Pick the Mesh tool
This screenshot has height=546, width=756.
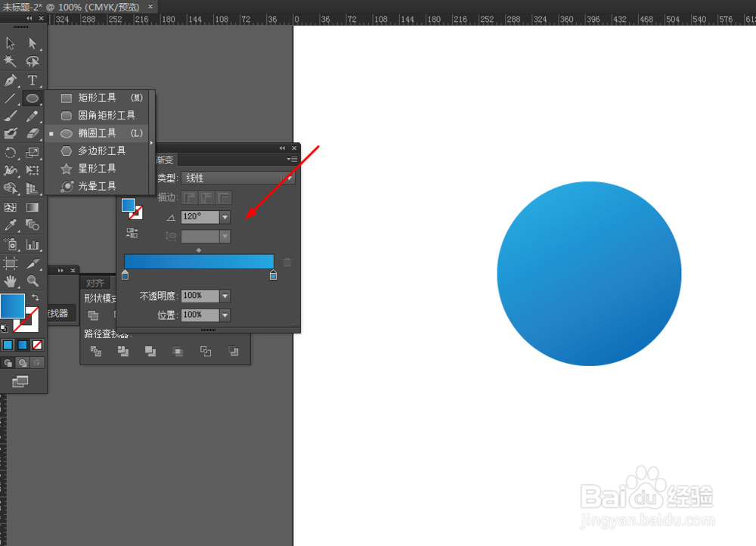click(10, 207)
